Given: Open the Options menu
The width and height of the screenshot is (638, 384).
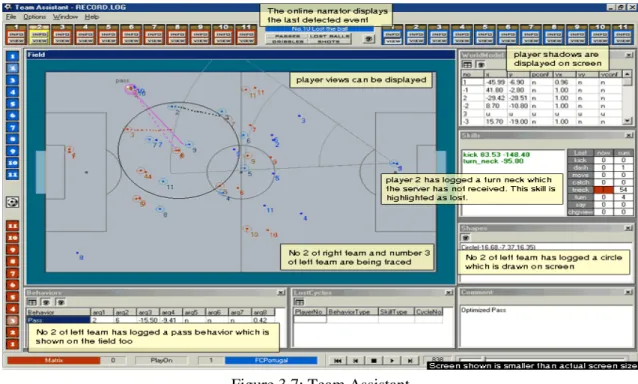Looking at the screenshot, I should tap(35, 17).
